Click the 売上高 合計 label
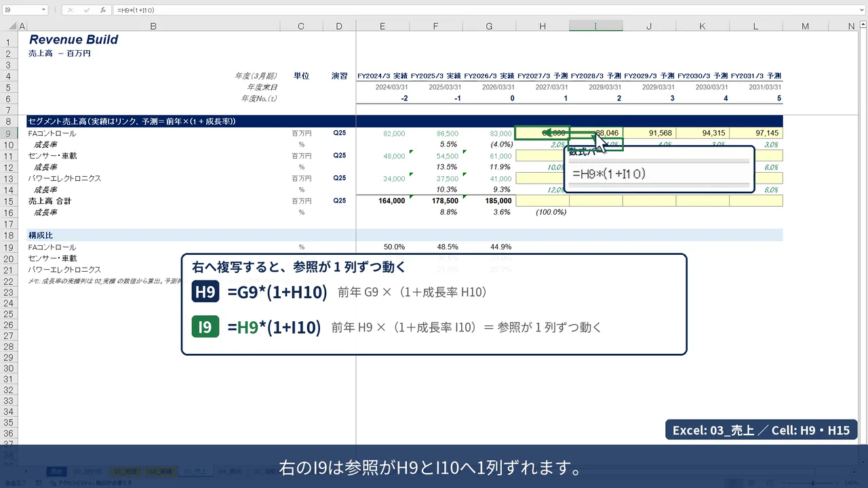Image resolution: width=868 pixels, height=488 pixels. coord(50,201)
